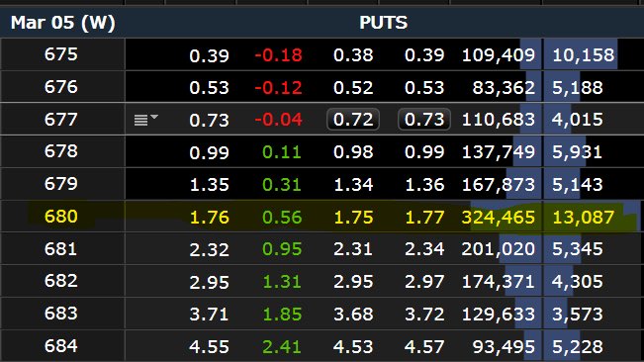Screen dimensions: 644x362
Task: Select the highlighted strike 680
Action: pos(61,217)
